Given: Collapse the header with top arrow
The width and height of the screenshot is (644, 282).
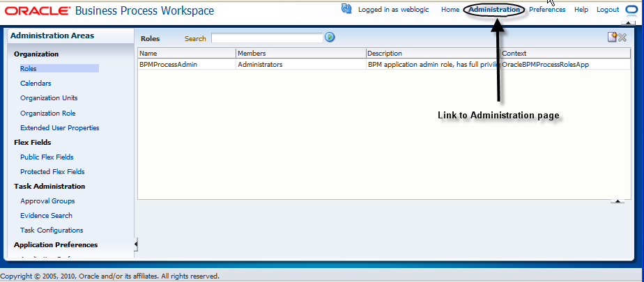Looking at the screenshot, I should (x=629, y=24).
